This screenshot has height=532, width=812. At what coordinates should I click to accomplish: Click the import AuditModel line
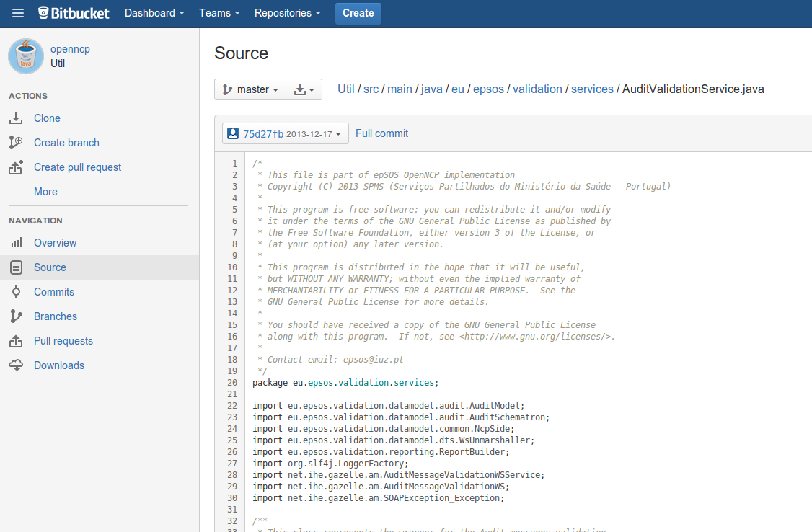coord(389,406)
